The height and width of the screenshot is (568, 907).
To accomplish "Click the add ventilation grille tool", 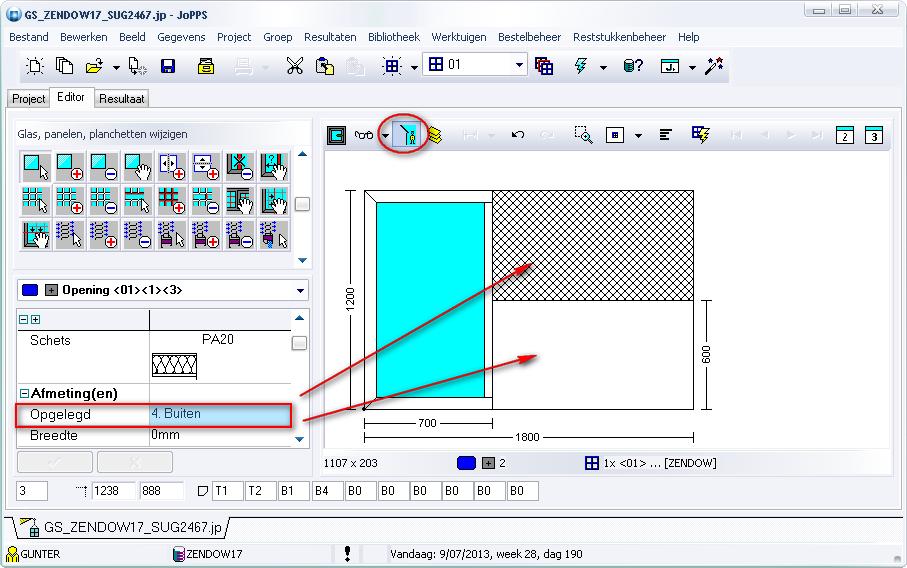I will [104, 234].
